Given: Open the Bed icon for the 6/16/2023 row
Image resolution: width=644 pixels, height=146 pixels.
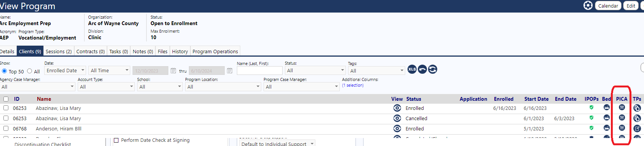Looking at the screenshot, I should tap(607, 107).
